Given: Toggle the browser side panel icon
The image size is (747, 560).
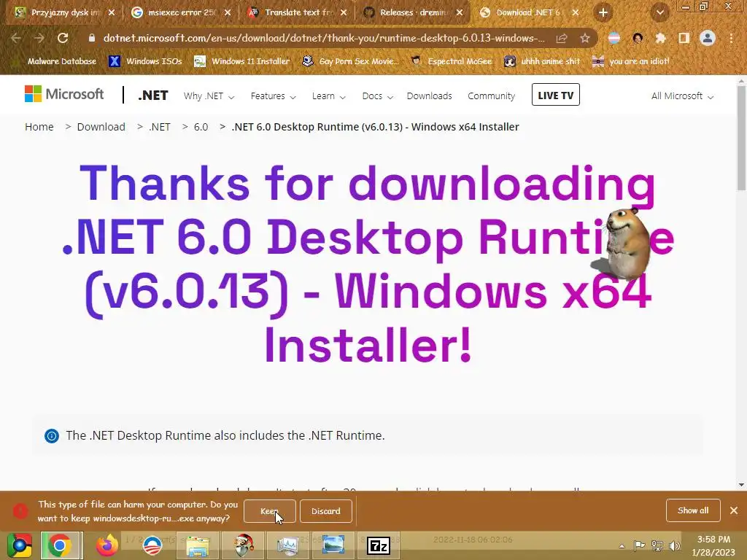Looking at the screenshot, I should (x=684, y=38).
